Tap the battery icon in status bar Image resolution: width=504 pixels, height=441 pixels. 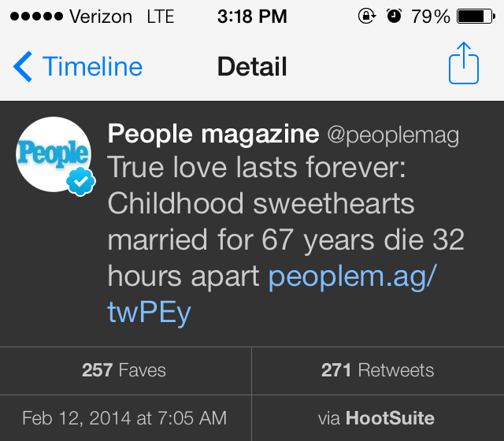coord(474,17)
